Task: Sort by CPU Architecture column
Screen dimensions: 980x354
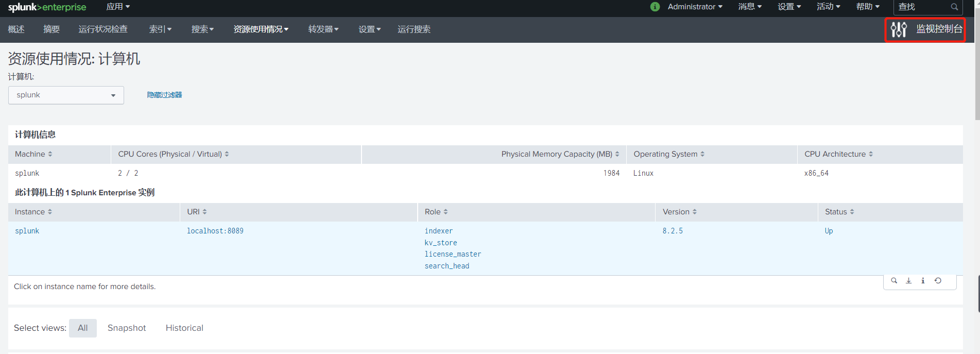Action: pos(838,154)
